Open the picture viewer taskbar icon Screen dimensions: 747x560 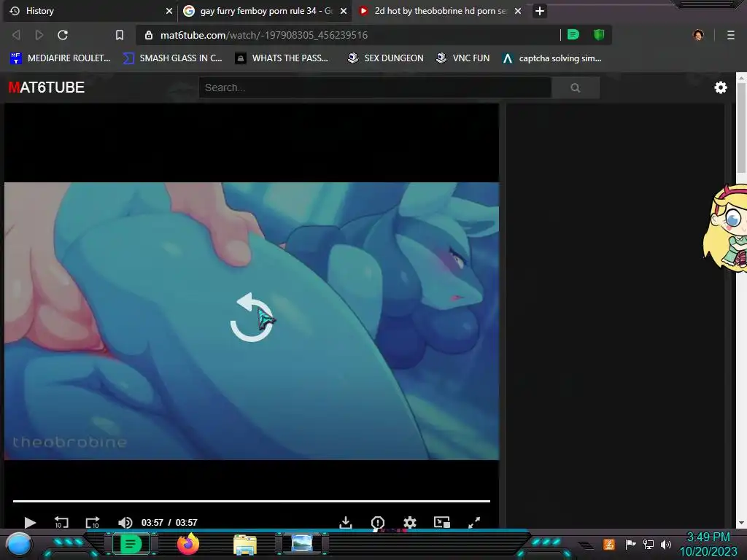click(302, 543)
